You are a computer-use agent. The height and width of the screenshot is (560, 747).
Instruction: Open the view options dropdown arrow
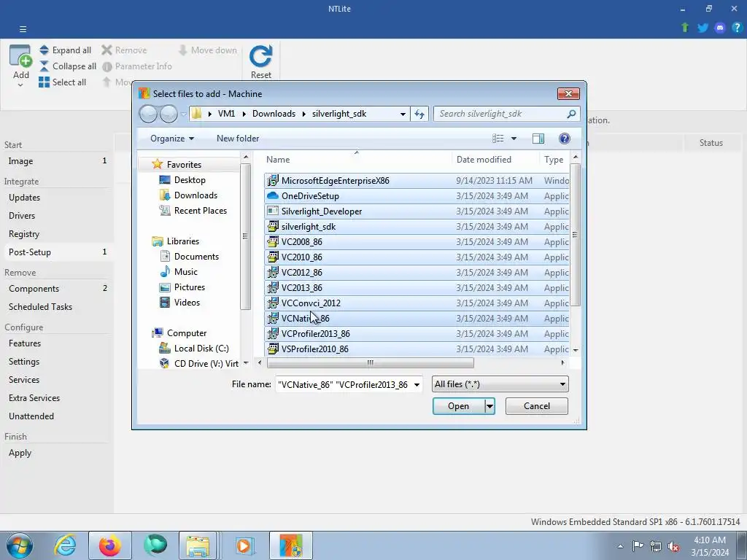click(x=514, y=139)
